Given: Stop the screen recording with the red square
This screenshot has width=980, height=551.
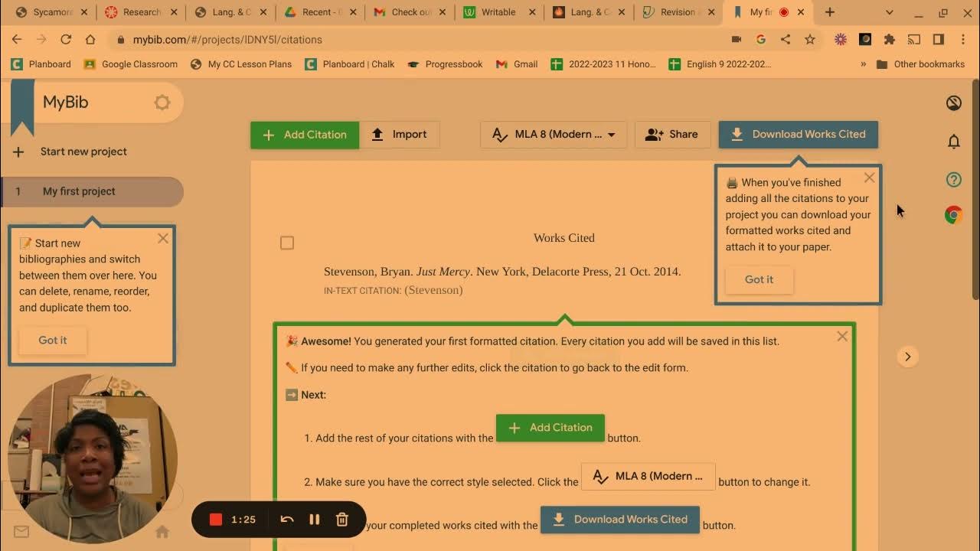Looking at the screenshot, I should pos(216,520).
